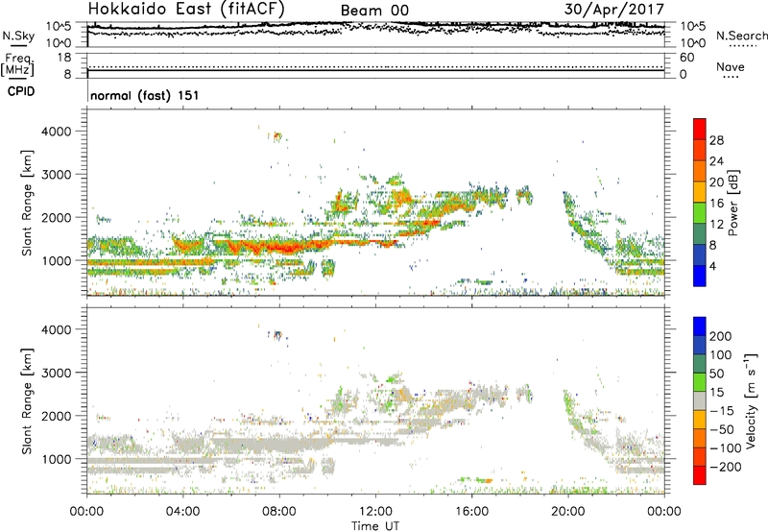Click the '28' label on power colorbar

coord(716,140)
